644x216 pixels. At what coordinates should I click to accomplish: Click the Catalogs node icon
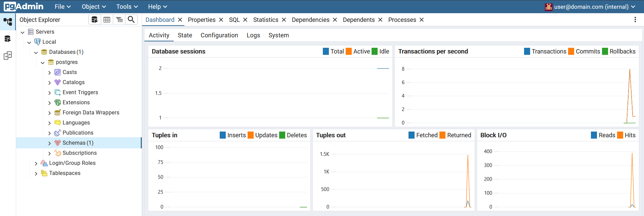click(x=57, y=82)
